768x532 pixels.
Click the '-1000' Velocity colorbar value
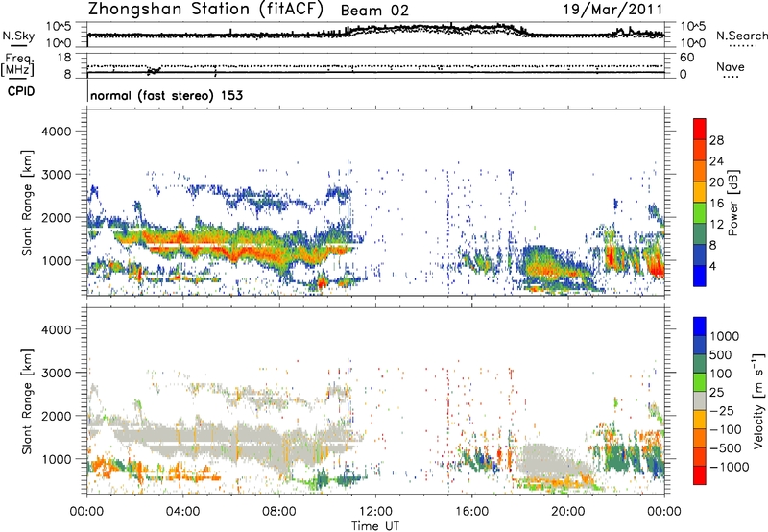pos(730,467)
